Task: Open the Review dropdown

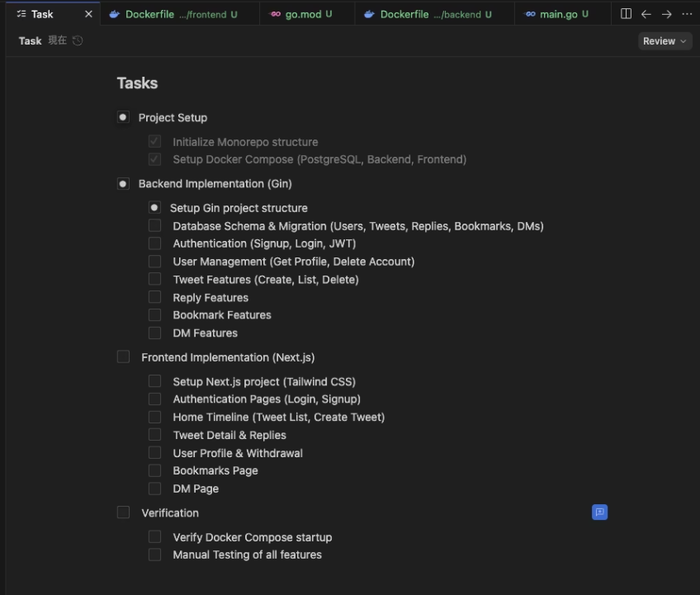Action: [665, 41]
